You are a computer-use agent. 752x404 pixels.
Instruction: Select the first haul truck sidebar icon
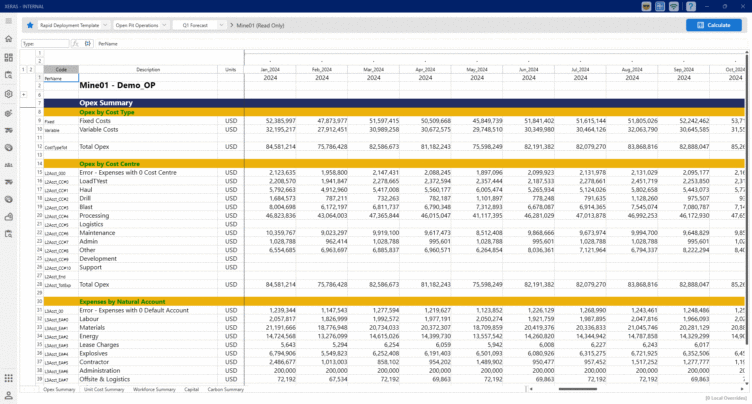pos(9,131)
